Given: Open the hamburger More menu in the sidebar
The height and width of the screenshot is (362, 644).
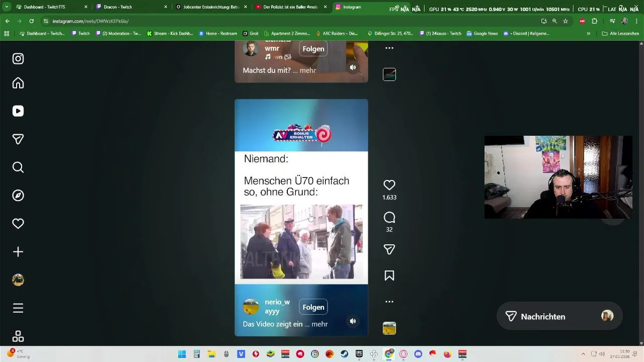Looking at the screenshot, I should coord(18,308).
